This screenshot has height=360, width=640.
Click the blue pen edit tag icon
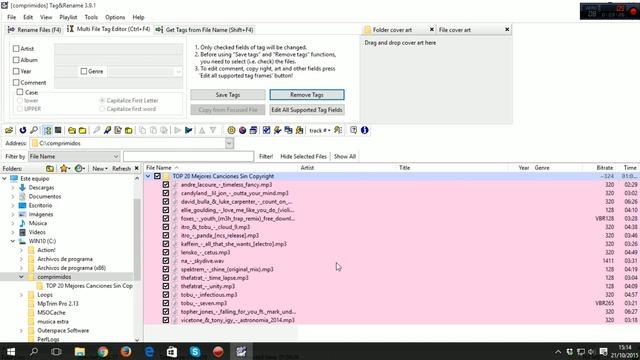click(107, 130)
